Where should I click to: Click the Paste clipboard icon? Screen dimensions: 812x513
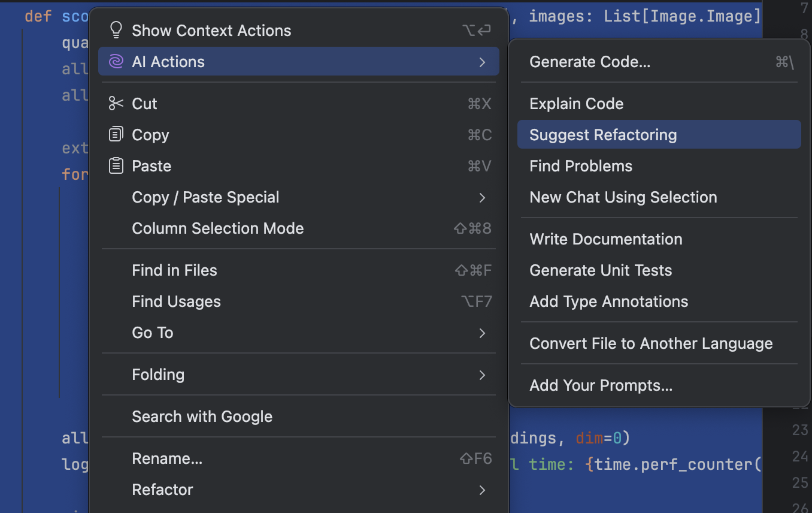116,166
